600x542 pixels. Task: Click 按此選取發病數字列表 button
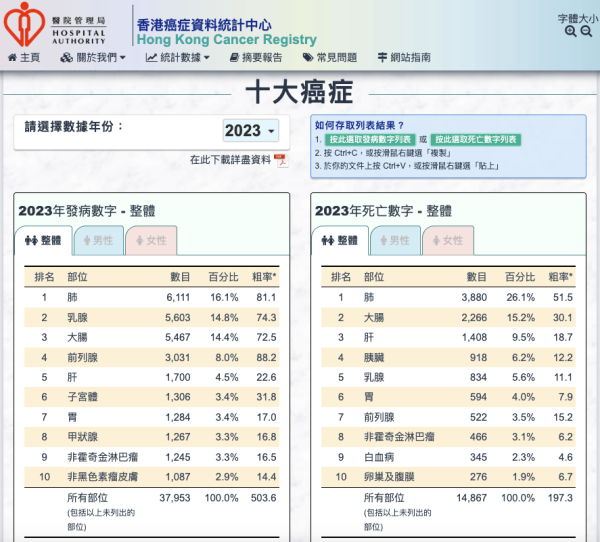(x=370, y=139)
